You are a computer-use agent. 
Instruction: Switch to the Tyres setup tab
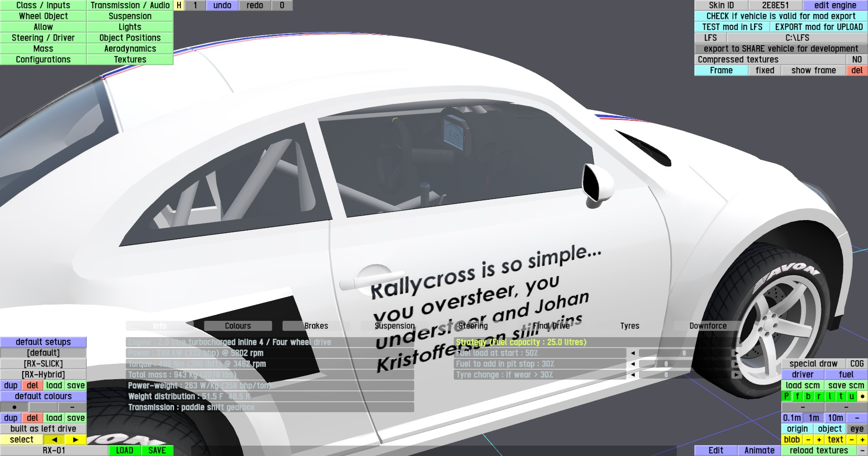pyautogui.click(x=630, y=326)
